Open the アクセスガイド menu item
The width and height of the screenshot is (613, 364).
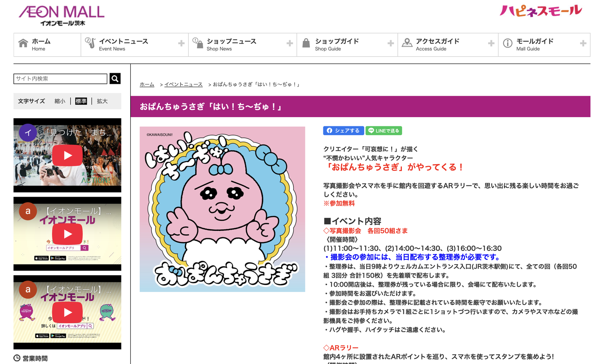coord(448,45)
